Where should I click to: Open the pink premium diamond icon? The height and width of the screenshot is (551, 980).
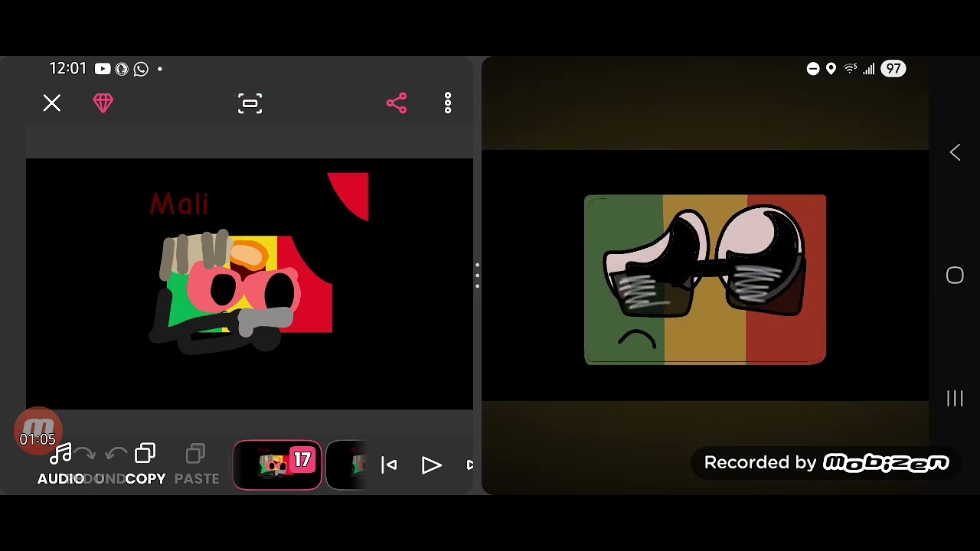103,103
